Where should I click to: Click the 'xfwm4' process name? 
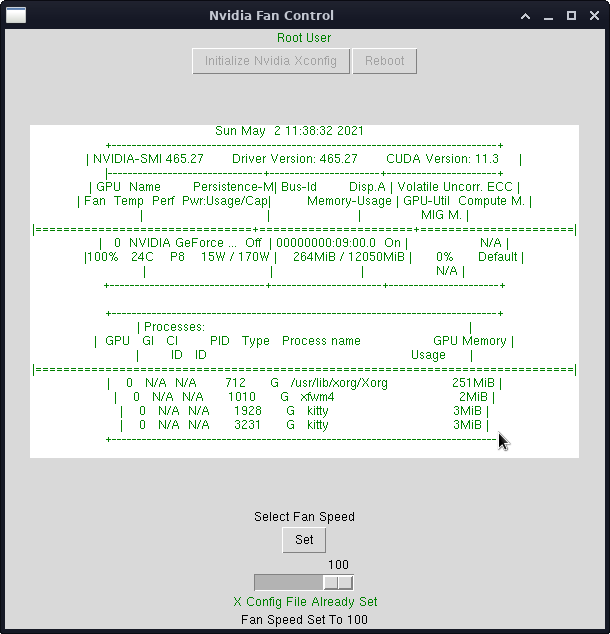317,397
